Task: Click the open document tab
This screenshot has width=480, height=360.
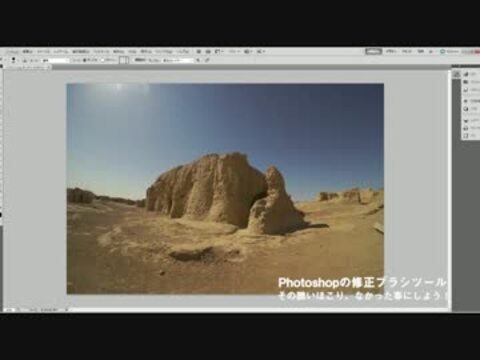Action: click(27, 67)
